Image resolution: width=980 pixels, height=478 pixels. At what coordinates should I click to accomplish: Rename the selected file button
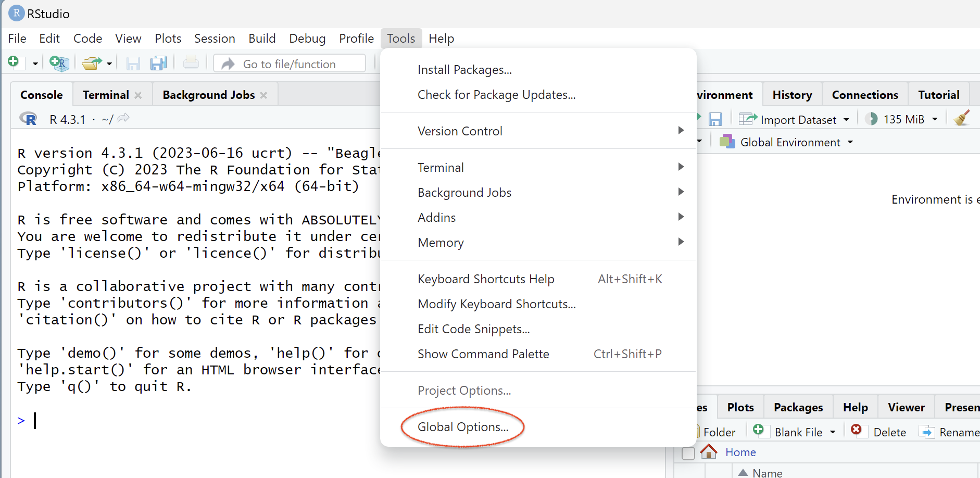point(949,432)
